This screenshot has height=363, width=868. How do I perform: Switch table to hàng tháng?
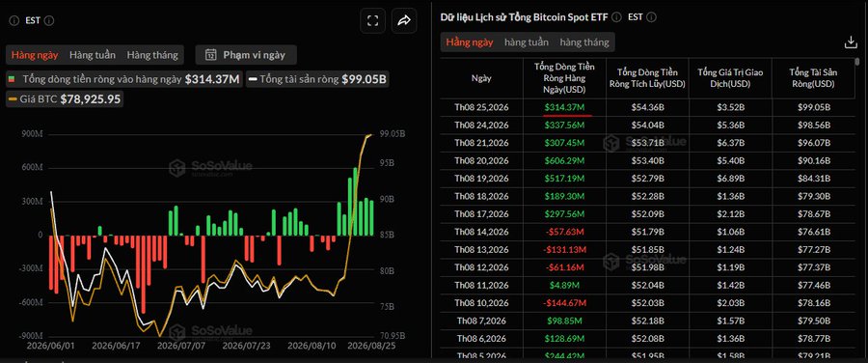point(584,42)
